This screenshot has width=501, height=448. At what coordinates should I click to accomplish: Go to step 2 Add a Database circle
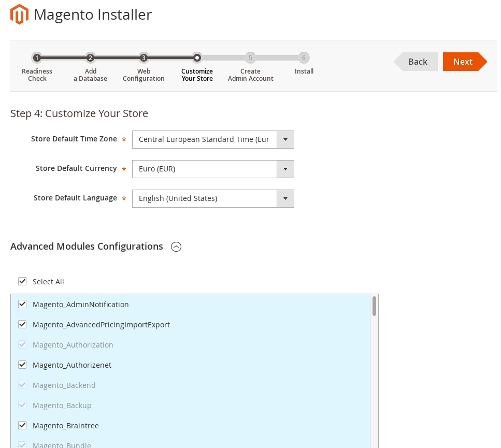pyautogui.click(x=91, y=58)
